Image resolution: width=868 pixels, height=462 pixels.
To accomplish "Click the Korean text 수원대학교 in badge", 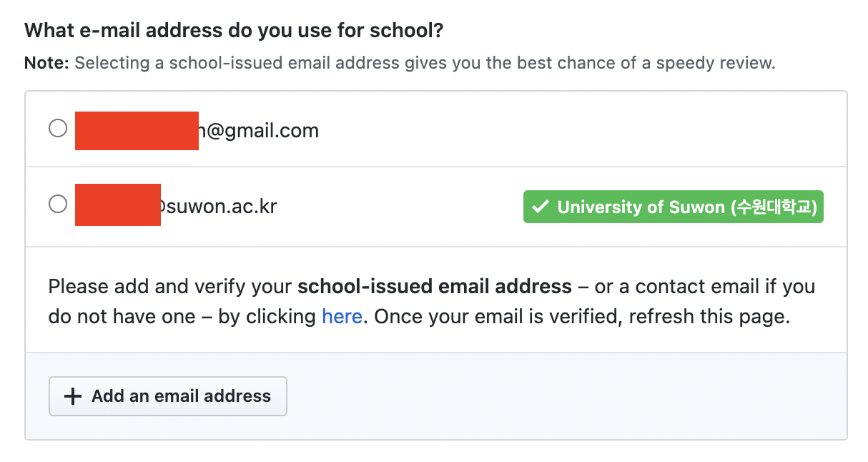I will pos(775,207).
